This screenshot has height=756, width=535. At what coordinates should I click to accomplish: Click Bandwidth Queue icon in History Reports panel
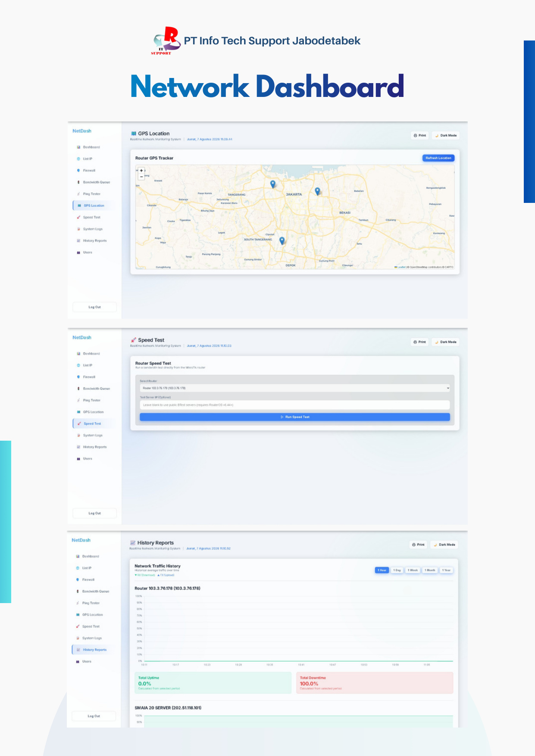(78, 591)
